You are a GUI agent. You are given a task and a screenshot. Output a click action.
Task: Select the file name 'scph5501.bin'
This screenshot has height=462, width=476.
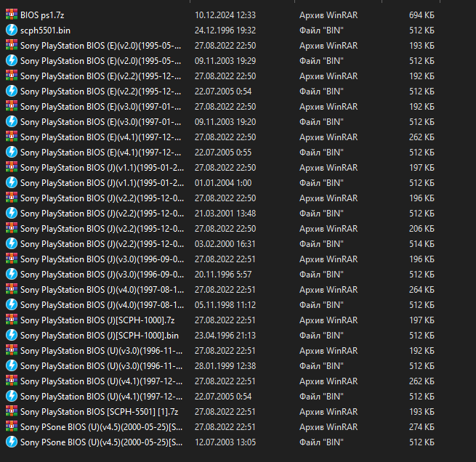click(x=45, y=31)
